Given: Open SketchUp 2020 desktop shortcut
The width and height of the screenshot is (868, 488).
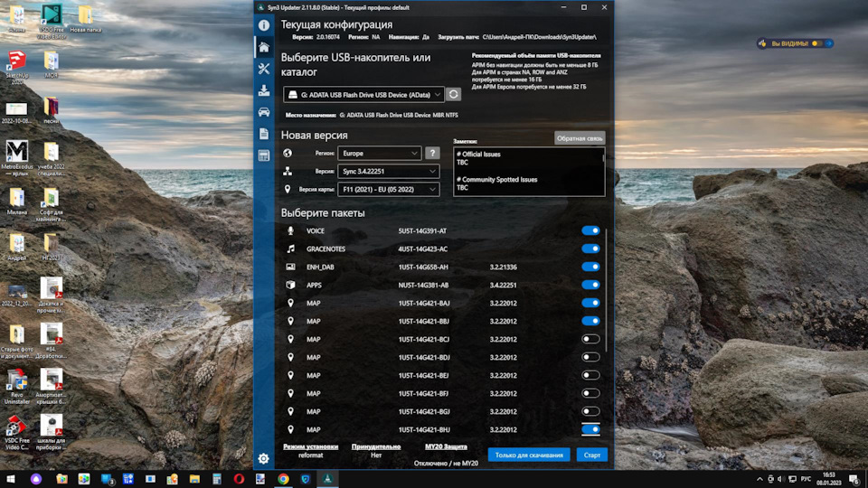Looking at the screenshot, I should coord(16,67).
